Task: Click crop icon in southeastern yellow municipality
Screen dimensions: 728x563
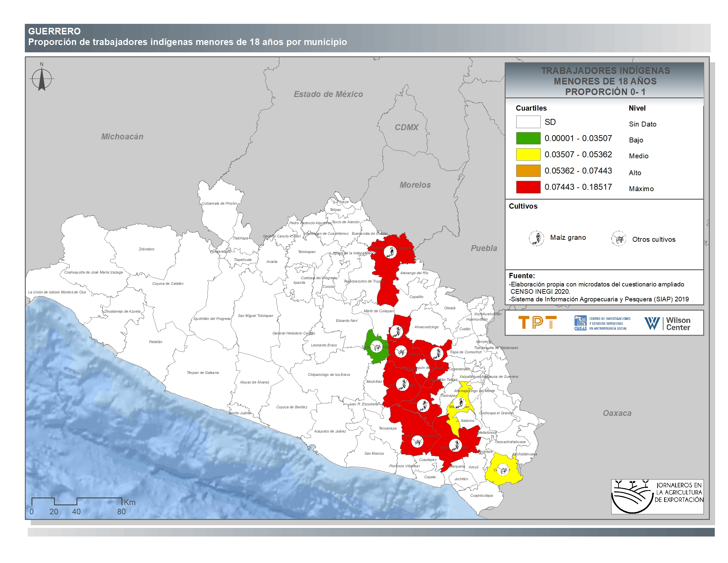Action: 503,470
